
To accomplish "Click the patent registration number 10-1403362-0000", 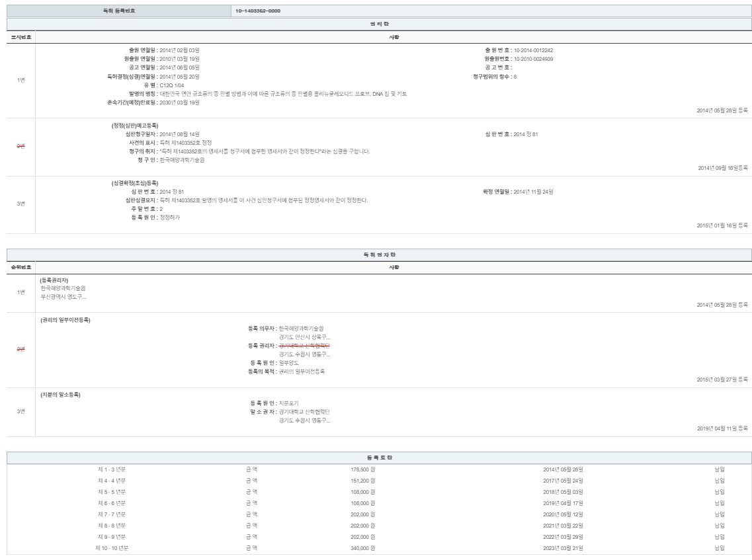I will [x=257, y=11].
